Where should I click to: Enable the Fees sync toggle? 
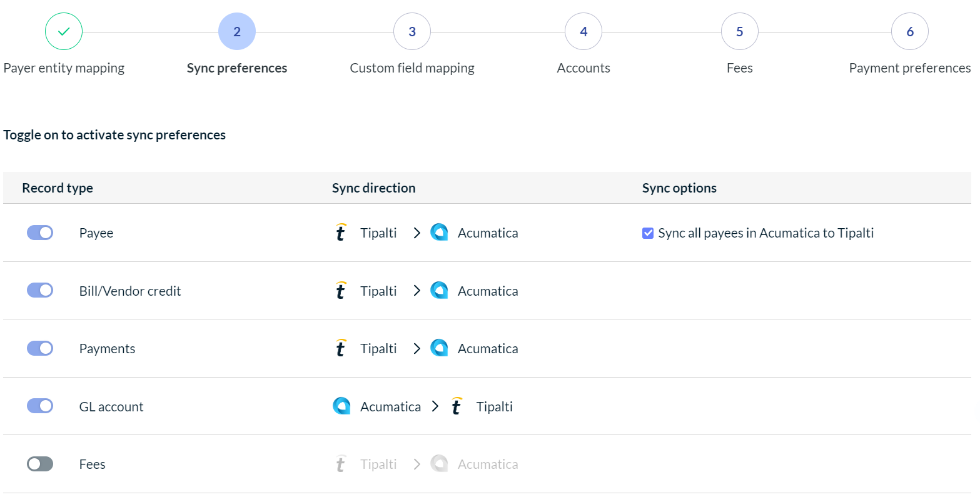(40, 463)
